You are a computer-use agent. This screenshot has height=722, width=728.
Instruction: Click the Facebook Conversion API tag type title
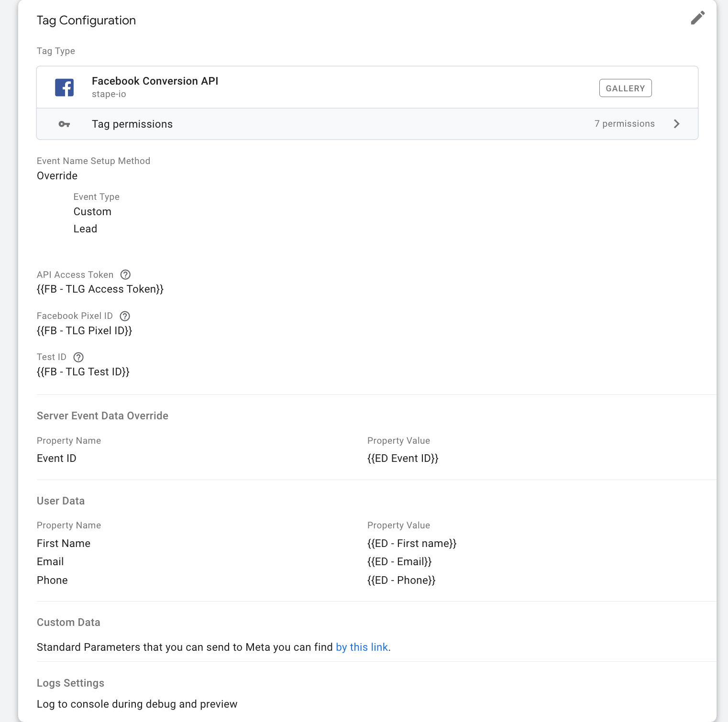(x=155, y=81)
